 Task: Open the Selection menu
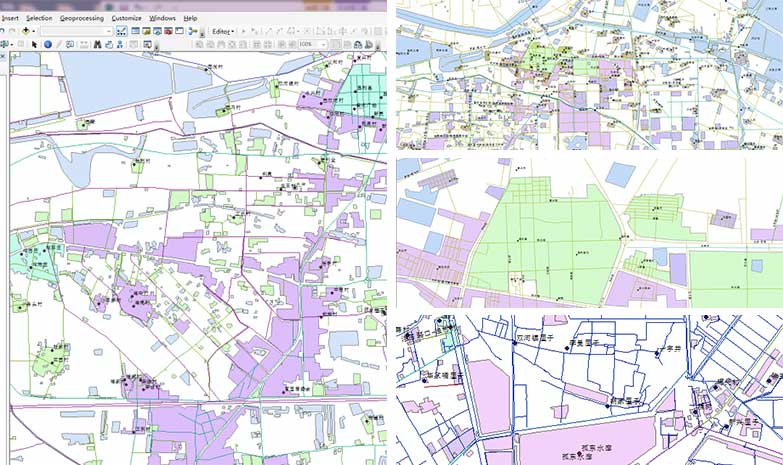click(x=39, y=18)
